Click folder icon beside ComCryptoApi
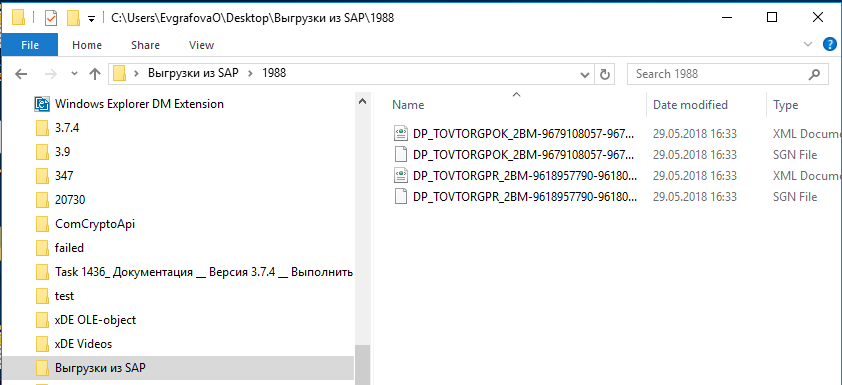842x385 pixels. (x=42, y=224)
